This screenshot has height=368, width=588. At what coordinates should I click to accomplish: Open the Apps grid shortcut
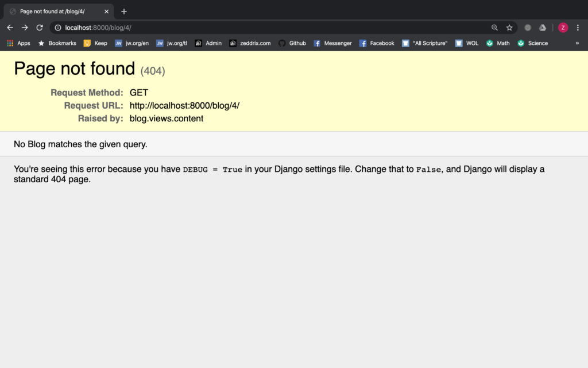click(18, 43)
